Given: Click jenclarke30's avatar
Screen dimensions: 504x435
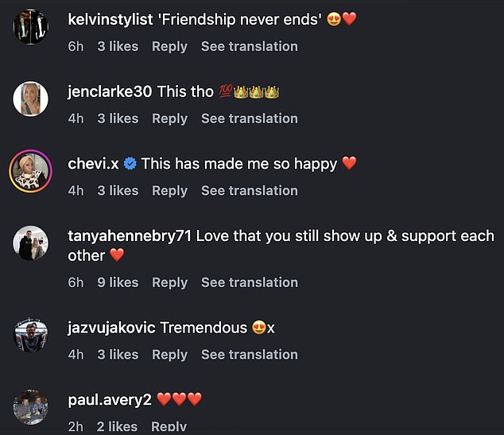Looking at the screenshot, I should tap(32, 99).
